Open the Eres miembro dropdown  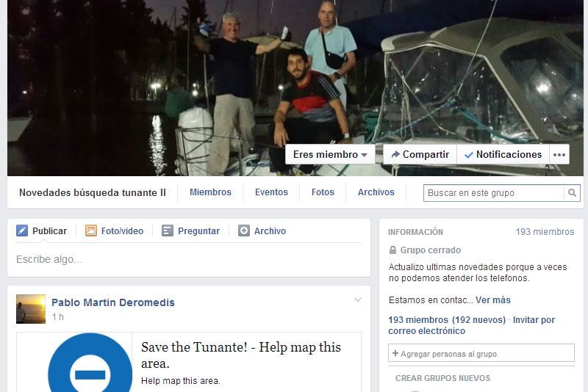[330, 154]
